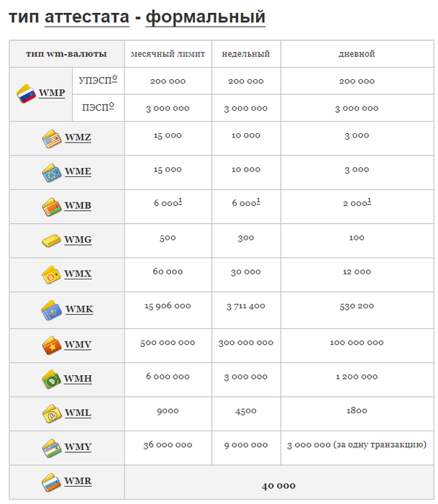Image resolution: width=438 pixels, height=504 pixels.
Task: Click the WMH wallet icon
Action: point(51,379)
